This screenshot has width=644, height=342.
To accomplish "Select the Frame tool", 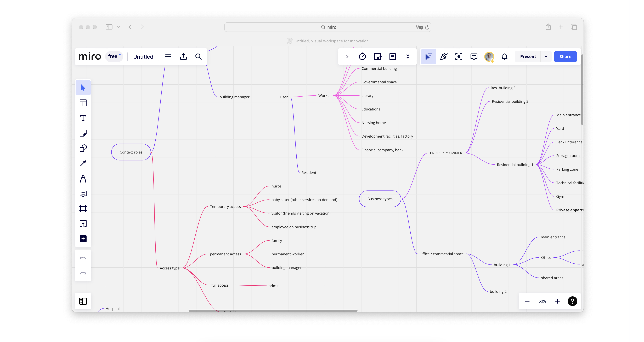I will 83,208.
